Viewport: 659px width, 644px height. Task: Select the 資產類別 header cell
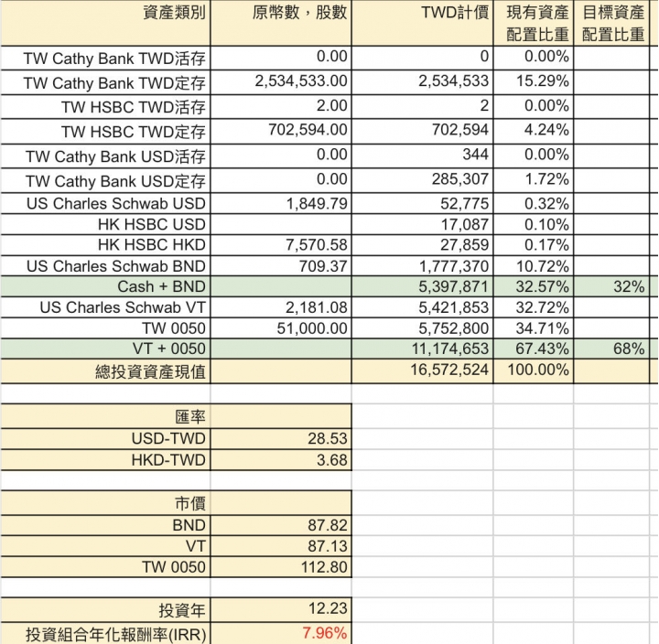(105, 23)
